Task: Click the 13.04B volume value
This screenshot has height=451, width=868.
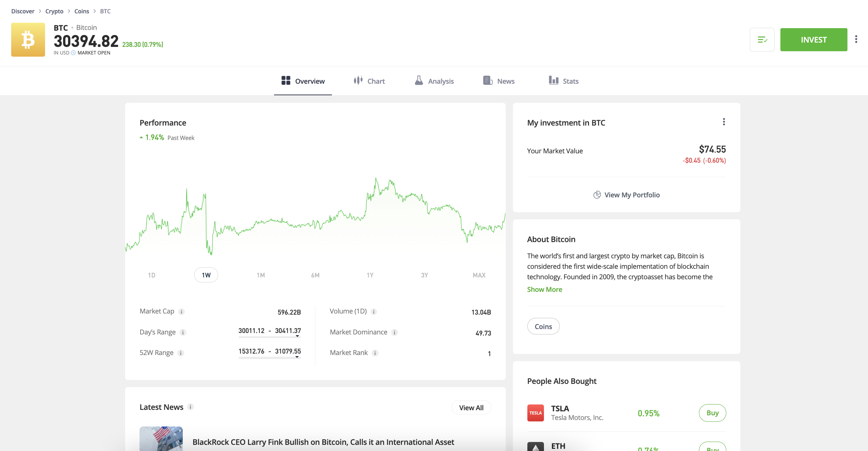Action: point(481,312)
